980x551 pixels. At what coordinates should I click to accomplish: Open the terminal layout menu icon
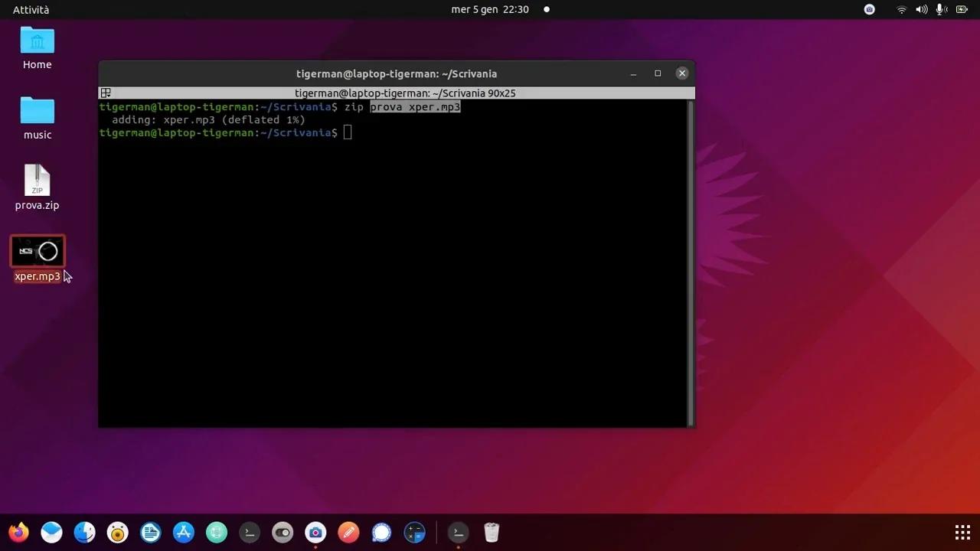[106, 93]
